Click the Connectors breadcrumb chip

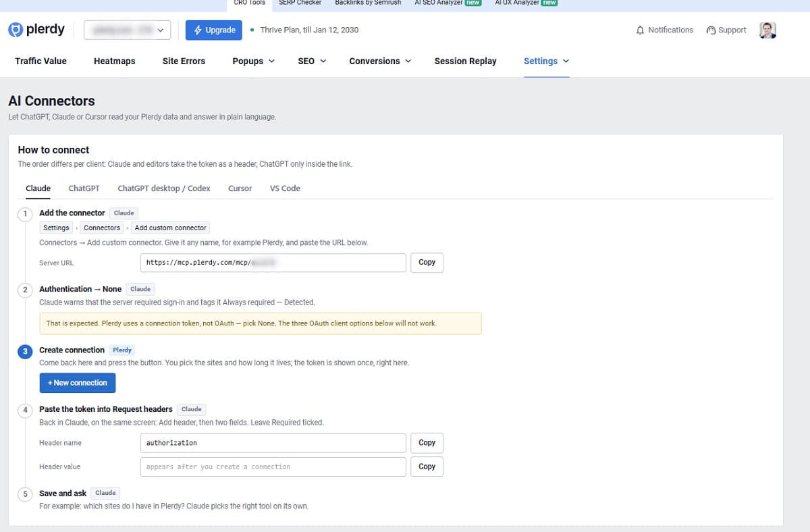[102, 228]
